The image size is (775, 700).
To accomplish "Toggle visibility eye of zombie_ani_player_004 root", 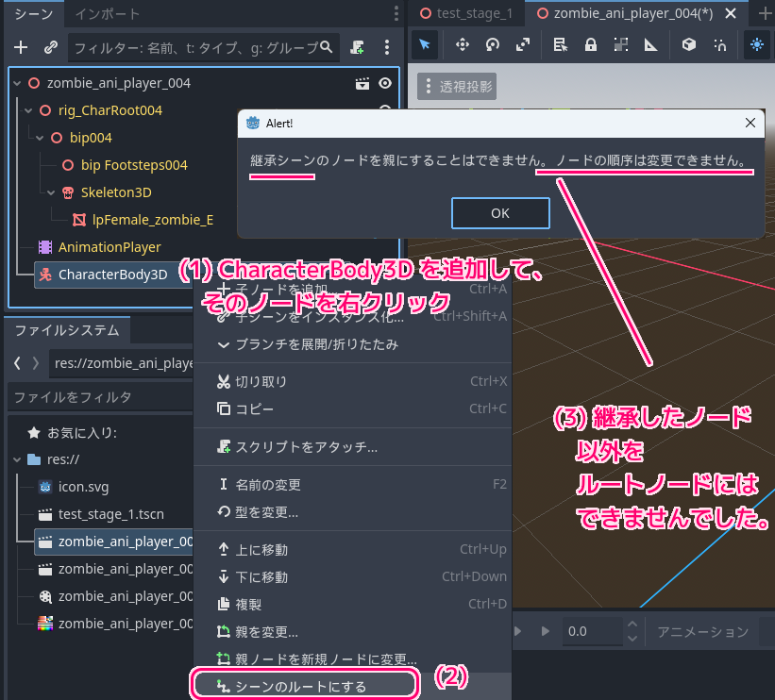I will (385, 83).
